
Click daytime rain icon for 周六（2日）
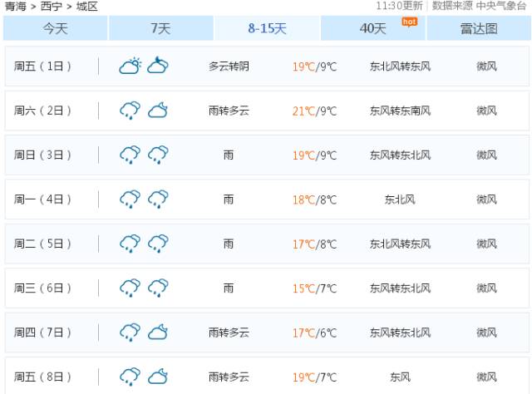[x=130, y=111]
